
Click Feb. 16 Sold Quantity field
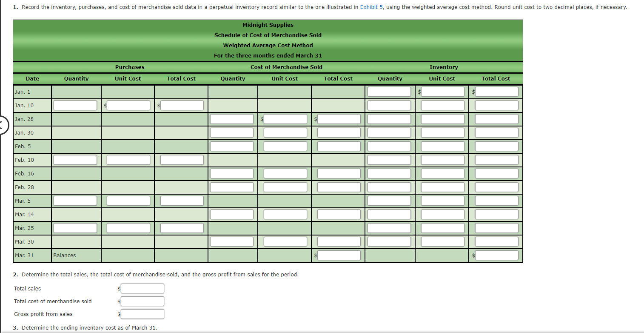pos(232,173)
